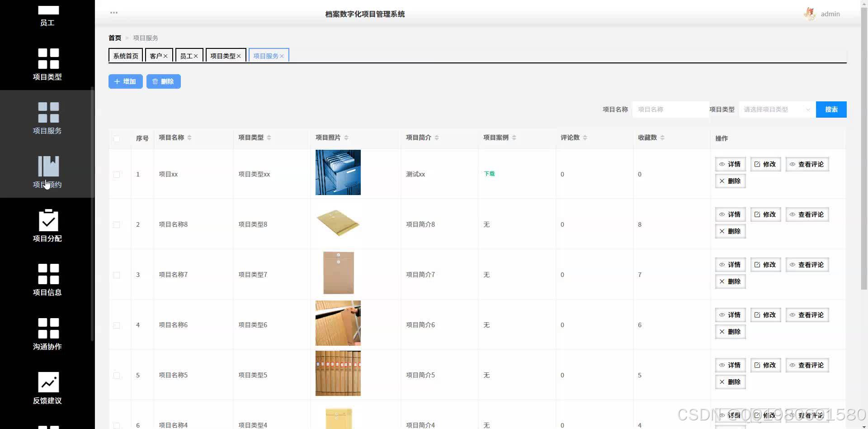Click the admin avatar icon
This screenshot has height=429, width=868.
[810, 14]
